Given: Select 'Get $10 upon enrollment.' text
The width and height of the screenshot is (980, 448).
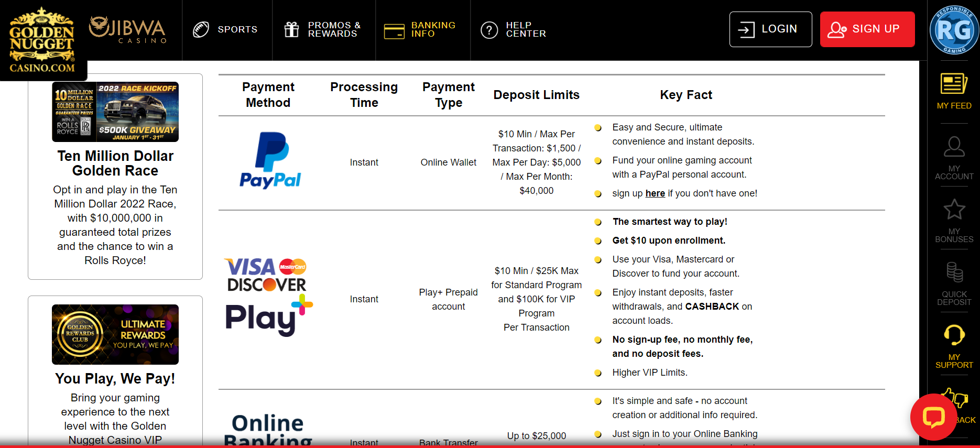Looking at the screenshot, I should tap(669, 241).
